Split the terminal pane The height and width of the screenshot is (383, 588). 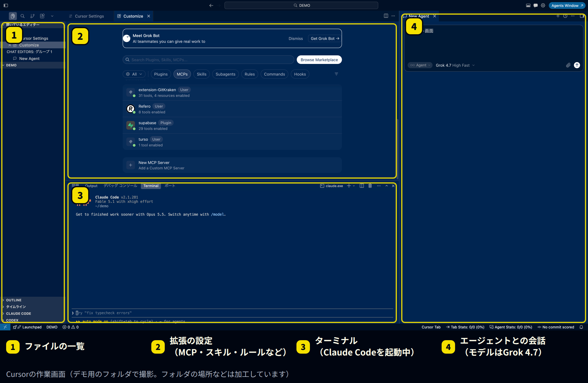362,186
